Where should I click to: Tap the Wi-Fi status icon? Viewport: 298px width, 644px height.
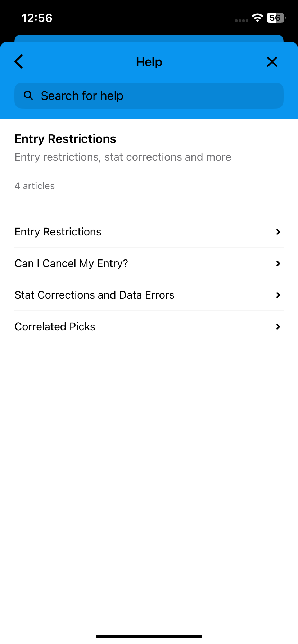[257, 18]
